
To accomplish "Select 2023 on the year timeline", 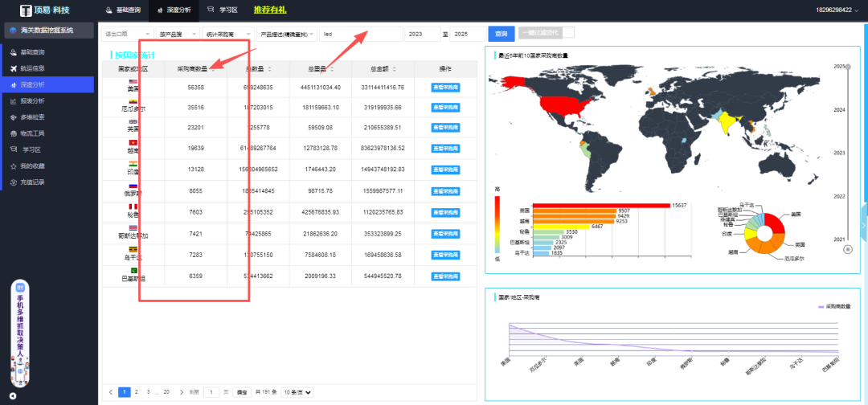I will [840, 153].
